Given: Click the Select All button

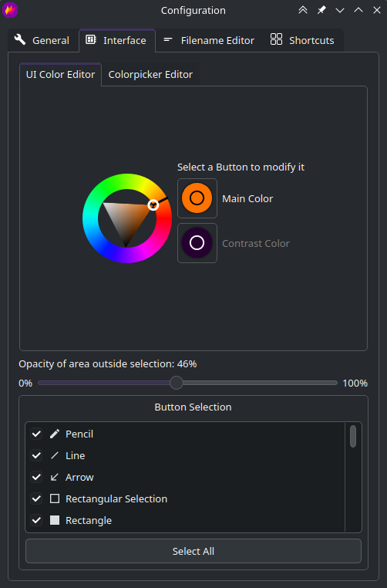Looking at the screenshot, I should point(193,551).
